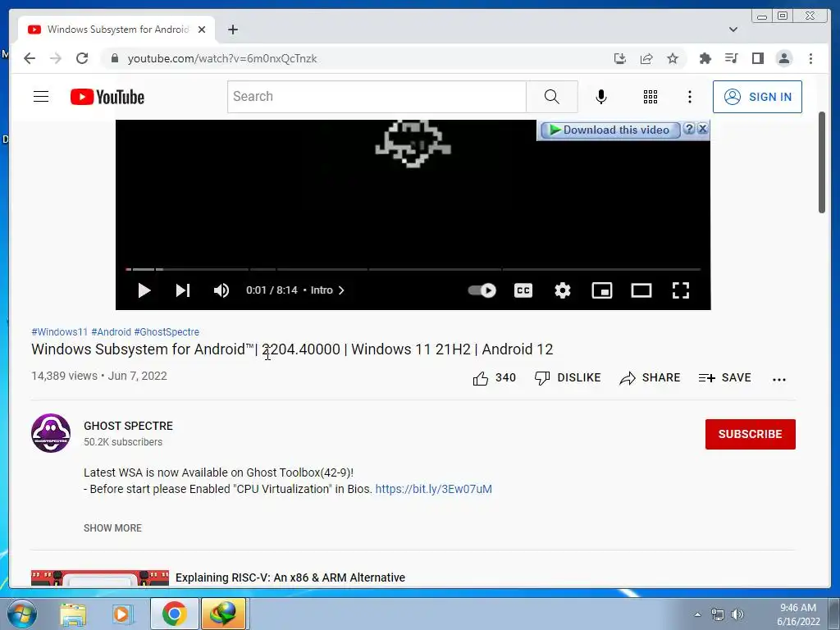Select the Windows Subsystem for Android tab
This screenshot has width=840, height=630.
pyautogui.click(x=118, y=30)
